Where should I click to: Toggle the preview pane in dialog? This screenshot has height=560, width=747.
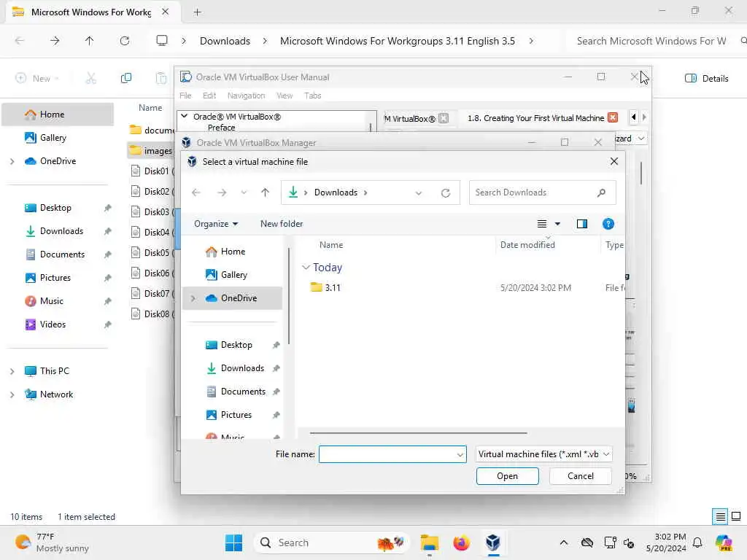[581, 224]
